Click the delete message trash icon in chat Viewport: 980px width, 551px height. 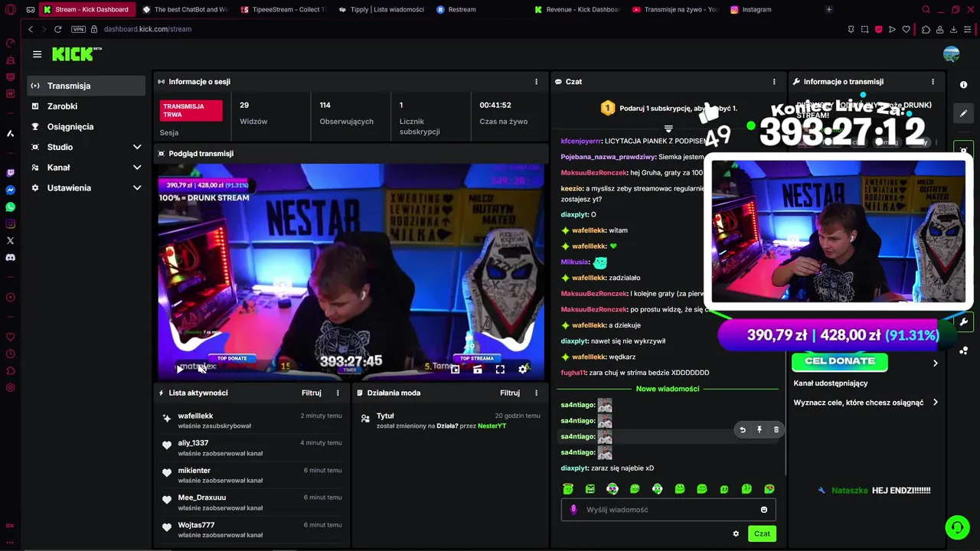click(x=776, y=430)
